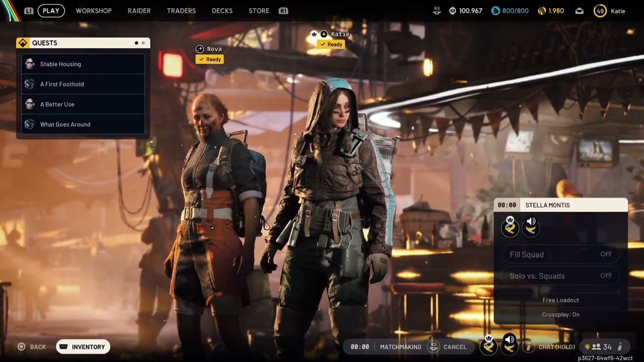The image size is (644, 362).
Task: Open the friends list icon showing 34
Action: tap(596, 347)
